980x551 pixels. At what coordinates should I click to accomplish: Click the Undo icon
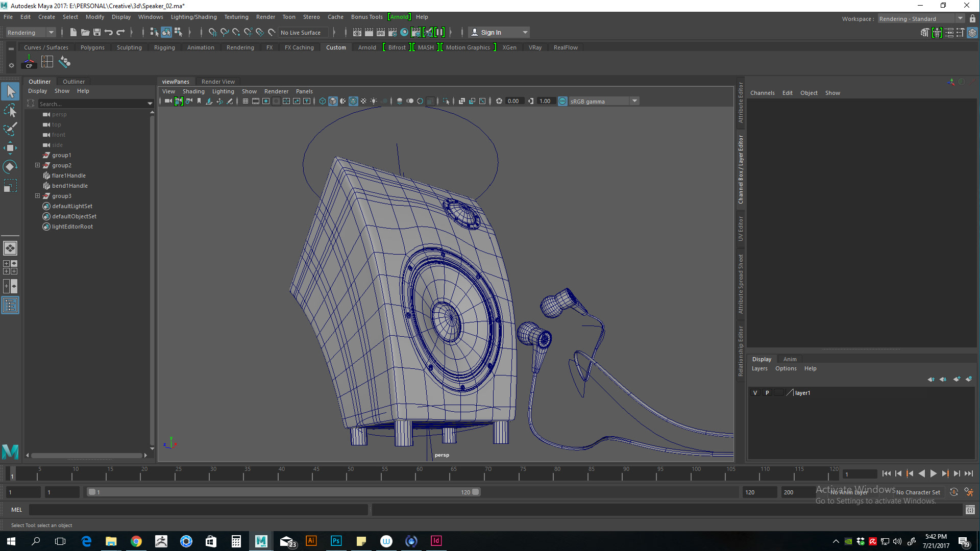[109, 32]
